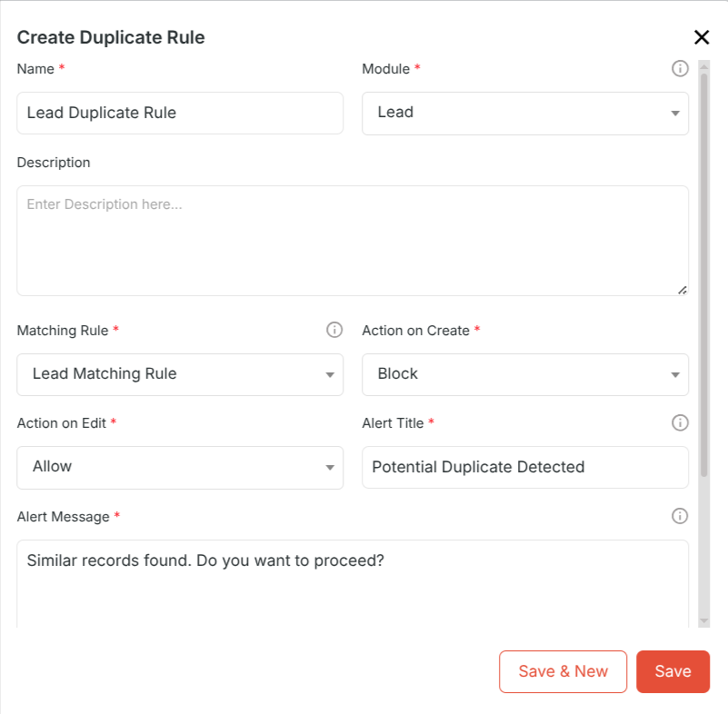The image size is (728, 714).
Task: Click the Action on Edit label
Action: pos(62,423)
